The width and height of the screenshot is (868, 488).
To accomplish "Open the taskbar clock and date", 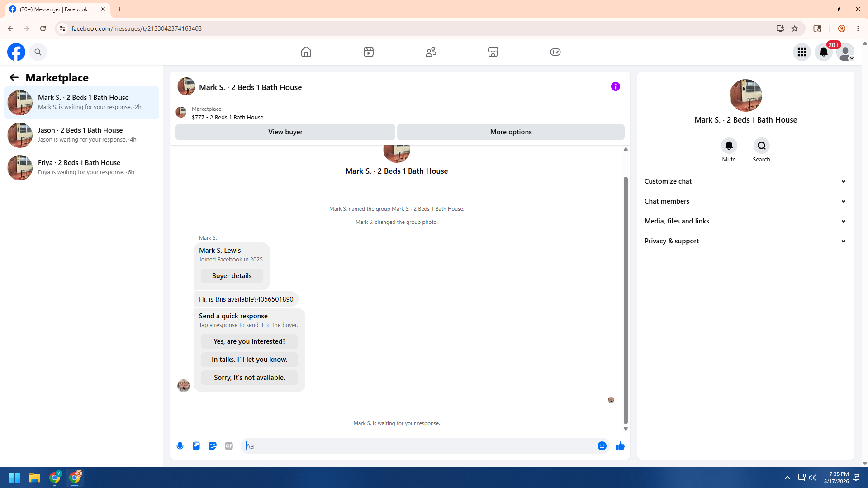I will coord(836,478).
